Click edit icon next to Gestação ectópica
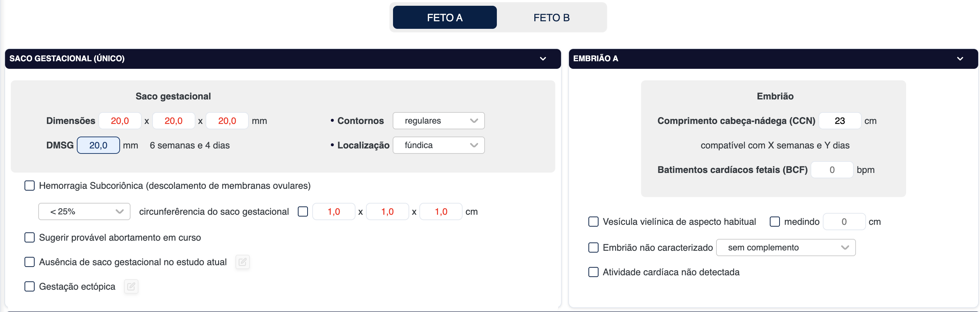Viewport: 980px width, 312px height. pos(131,286)
